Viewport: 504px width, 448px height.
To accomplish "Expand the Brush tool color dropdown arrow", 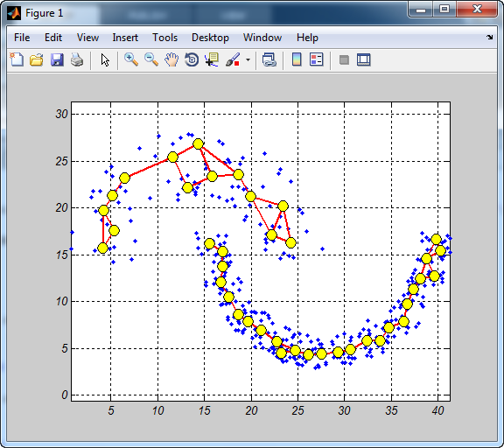I will coord(248,59).
